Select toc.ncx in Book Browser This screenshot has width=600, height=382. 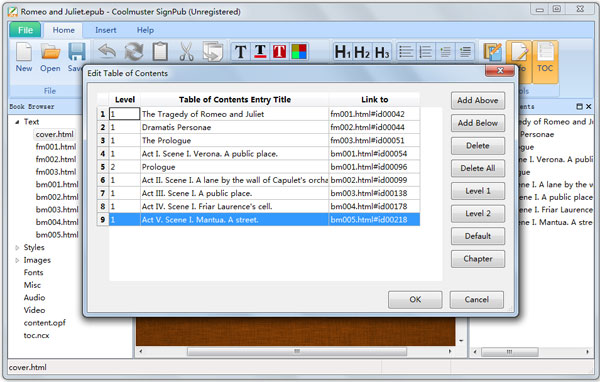(x=36, y=335)
